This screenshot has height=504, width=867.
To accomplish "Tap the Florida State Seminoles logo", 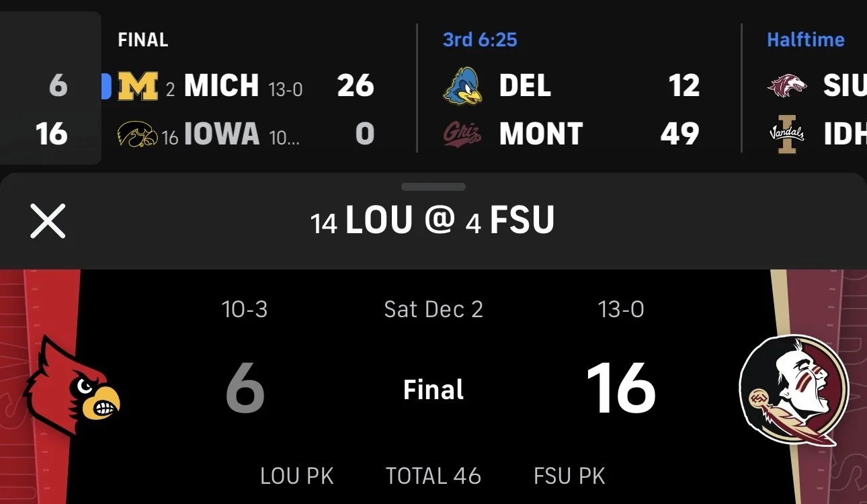I will pyautogui.click(x=794, y=389).
